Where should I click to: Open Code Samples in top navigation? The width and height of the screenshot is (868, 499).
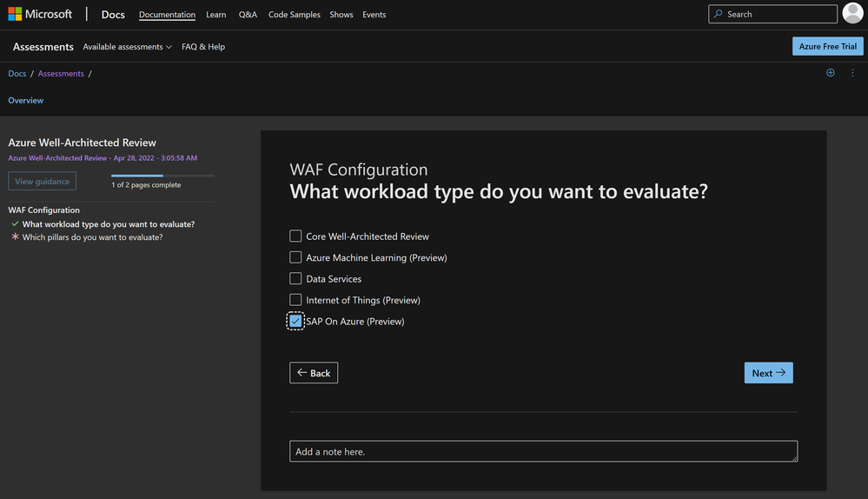[294, 15]
